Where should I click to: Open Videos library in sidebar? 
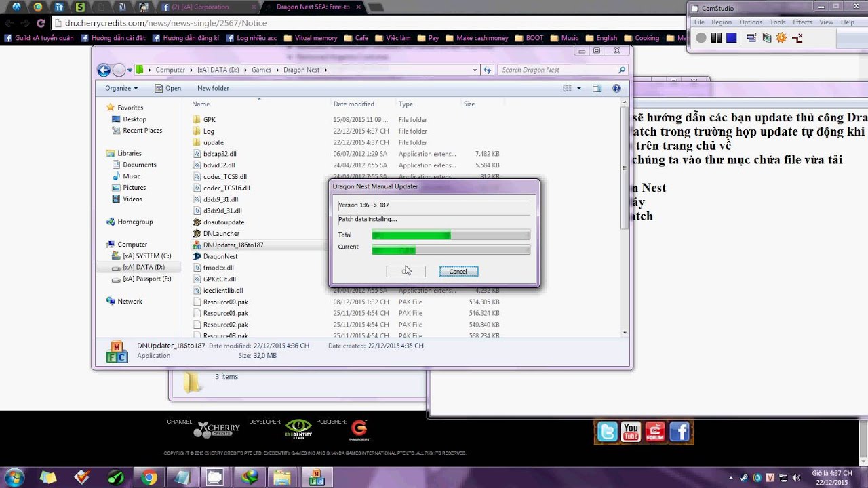(132, 199)
